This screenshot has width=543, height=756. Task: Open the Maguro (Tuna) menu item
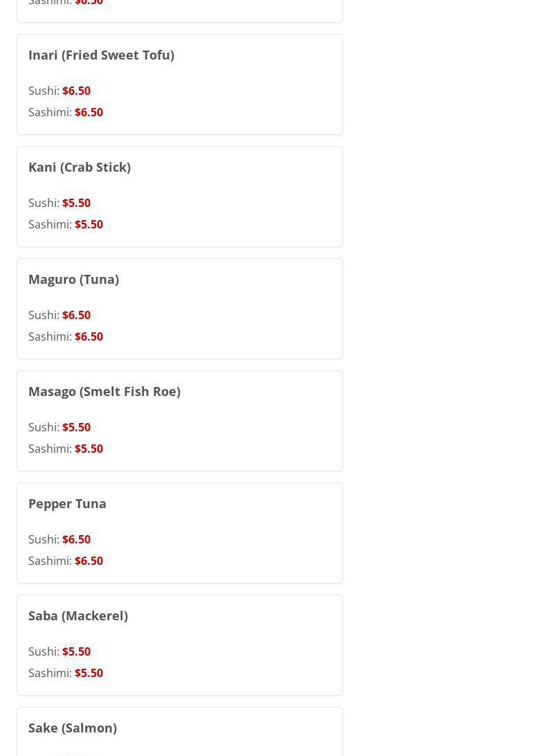73,279
